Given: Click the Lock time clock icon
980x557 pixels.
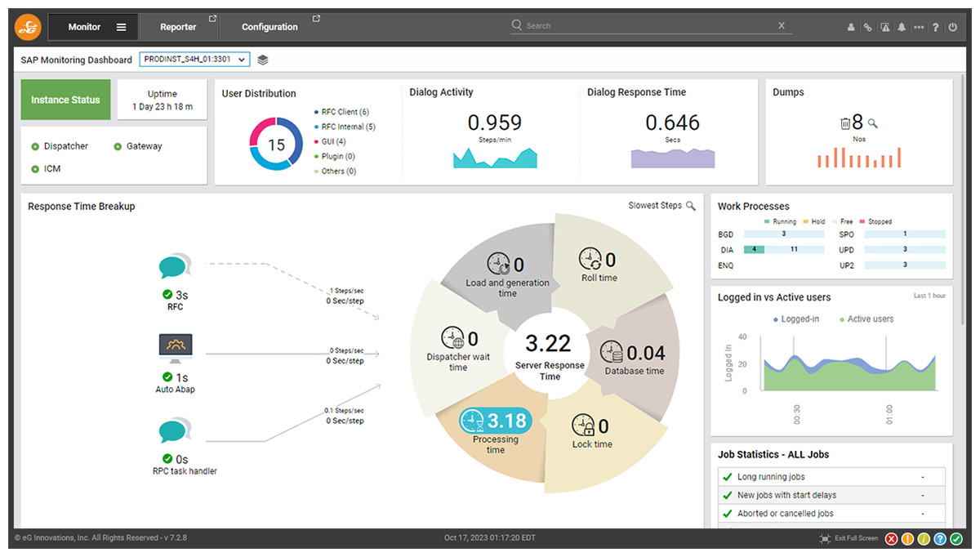Looking at the screenshot, I should pos(583,426).
